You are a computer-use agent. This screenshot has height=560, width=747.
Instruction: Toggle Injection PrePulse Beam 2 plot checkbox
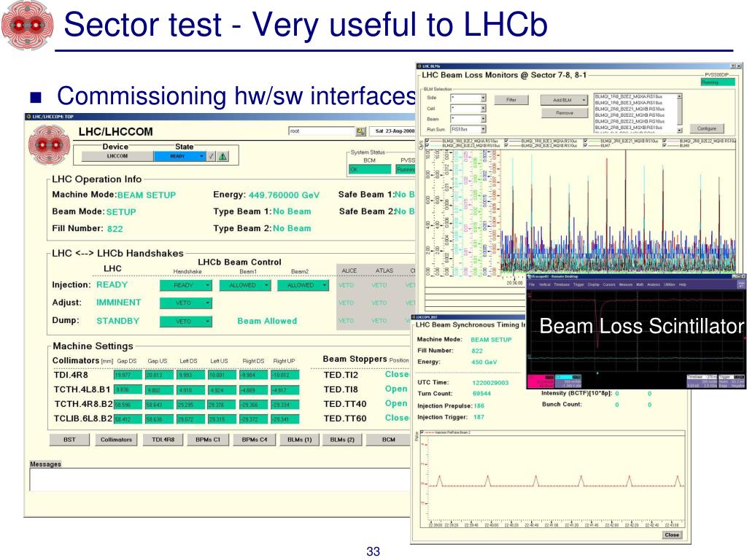tap(422, 433)
